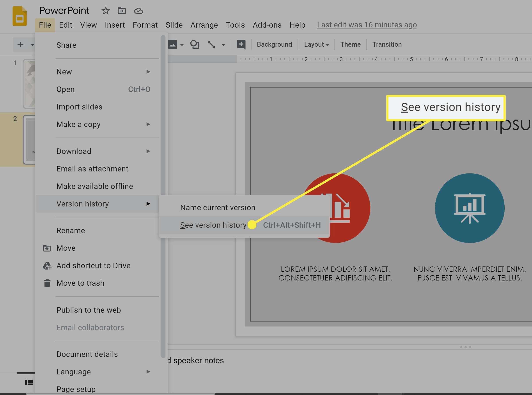Click the new slide plus button

[20, 44]
